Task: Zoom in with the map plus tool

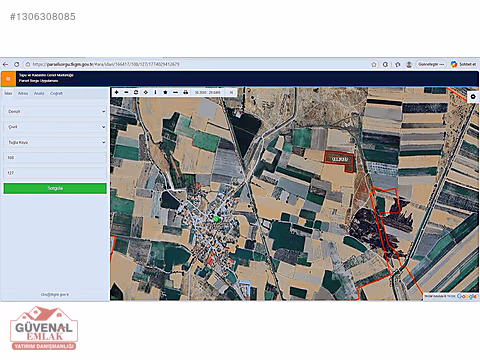Action: point(117,92)
